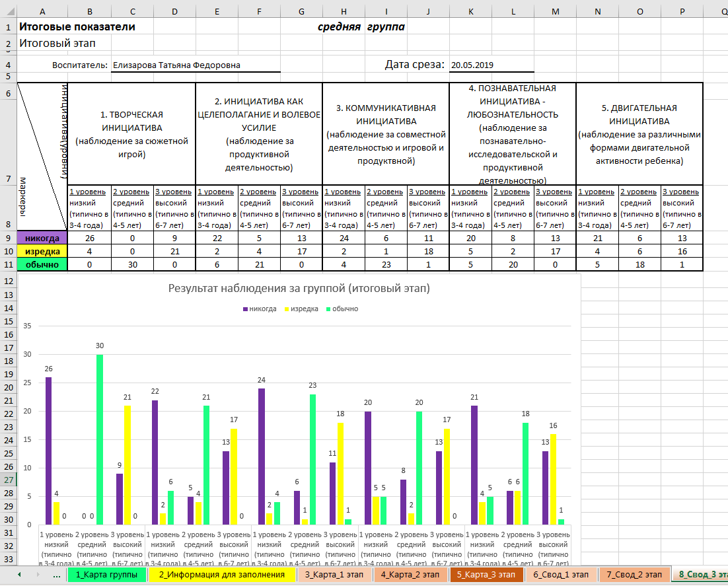728x586 pixels.
Task: Click the green 'обычно' legend marker
Action: click(x=328, y=309)
